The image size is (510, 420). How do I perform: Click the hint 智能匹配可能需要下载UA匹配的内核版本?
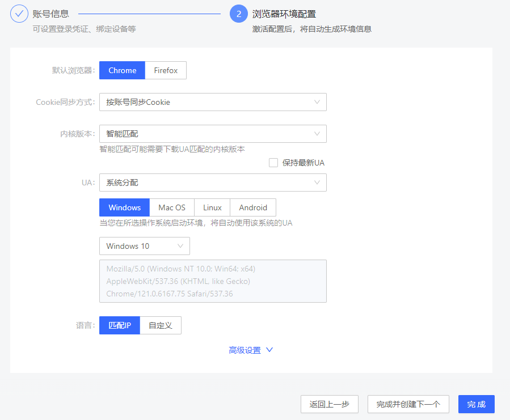click(172, 149)
